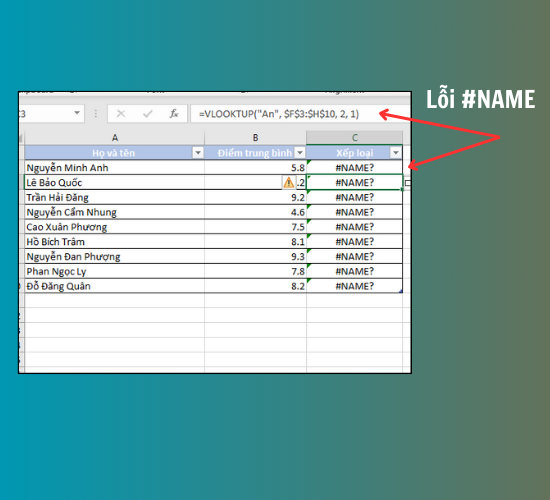The width and height of the screenshot is (550, 500).
Task: Select cell Cao Xuân Phương
Action: (115, 227)
